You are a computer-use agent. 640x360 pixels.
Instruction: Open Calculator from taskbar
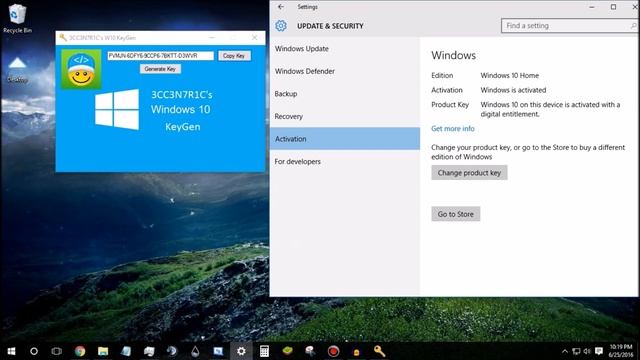264,351
